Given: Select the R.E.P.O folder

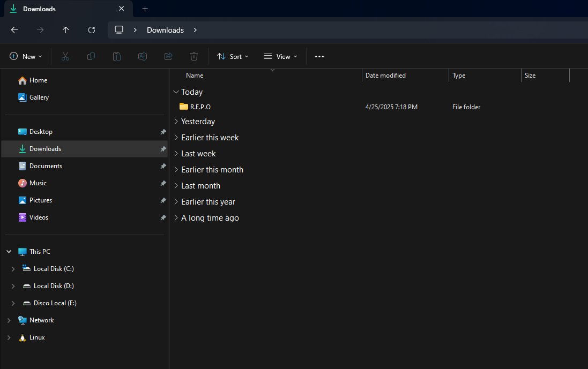Looking at the screenshot, I should [200, 107].
